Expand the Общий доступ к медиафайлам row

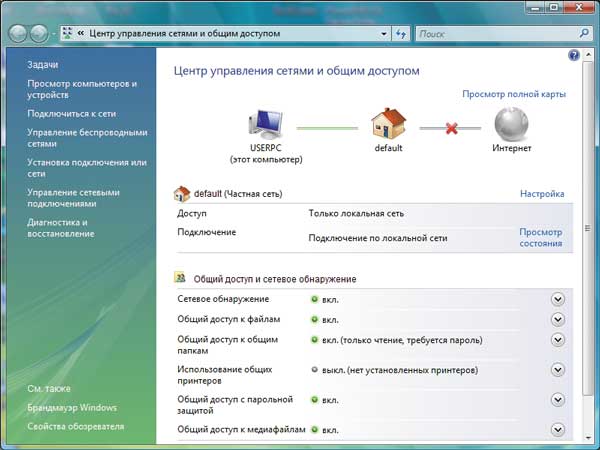click(x=558, y=430)
